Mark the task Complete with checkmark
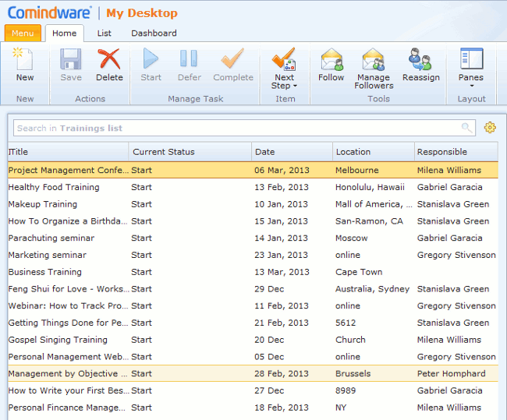This screenshot has width=507, height=420. tap(232, 58)
